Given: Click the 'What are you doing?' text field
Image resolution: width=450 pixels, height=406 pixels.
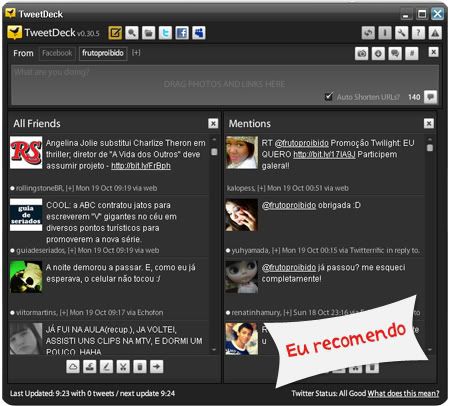Looking at the screenshot, I should 225,85.
